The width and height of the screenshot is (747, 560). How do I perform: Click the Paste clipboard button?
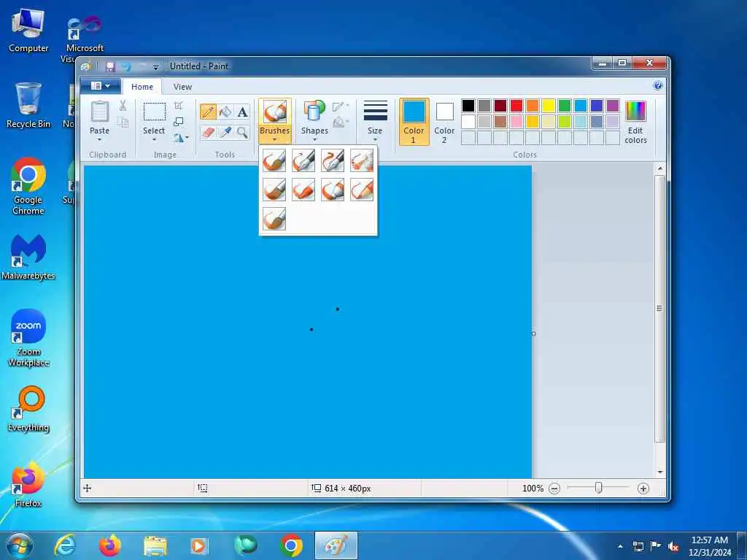click(x=99, y=112)
